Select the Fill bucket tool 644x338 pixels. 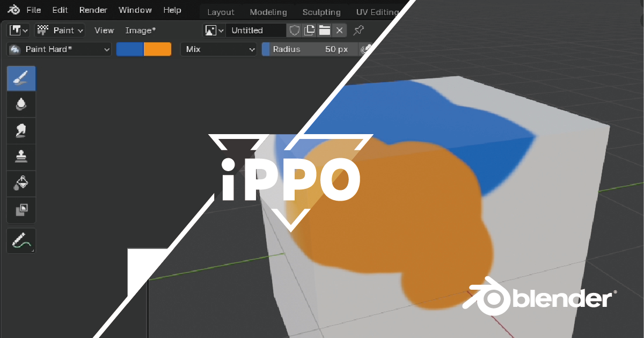(x=21, y=184)
